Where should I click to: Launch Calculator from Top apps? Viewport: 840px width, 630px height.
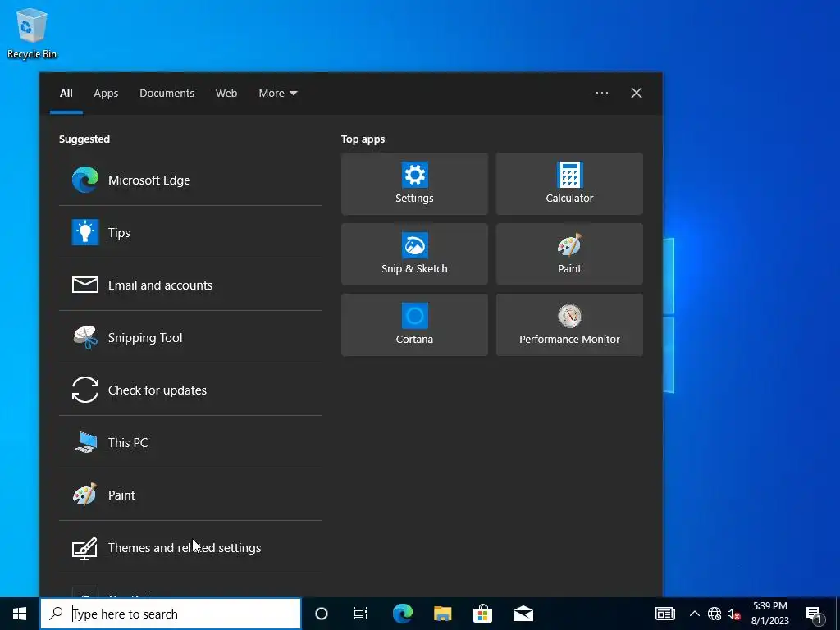click(x=569, y=184)
